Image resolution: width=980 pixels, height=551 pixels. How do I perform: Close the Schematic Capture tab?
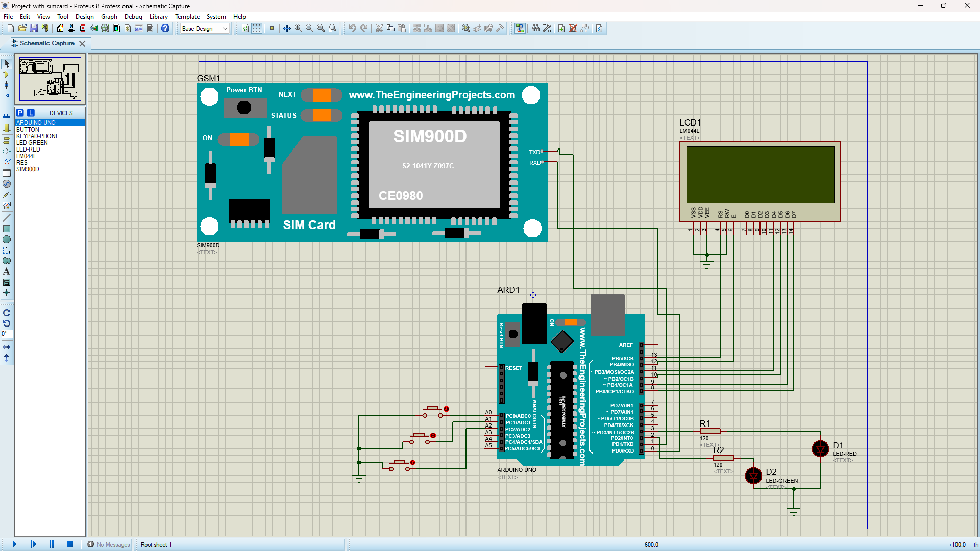coord(82,44)
